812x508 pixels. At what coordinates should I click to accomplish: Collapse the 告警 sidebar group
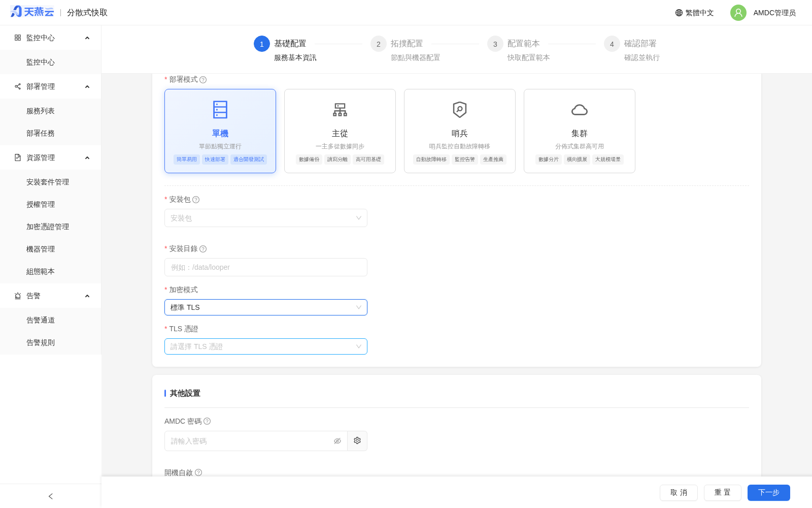pyautogui.click(x=51, y=296)
